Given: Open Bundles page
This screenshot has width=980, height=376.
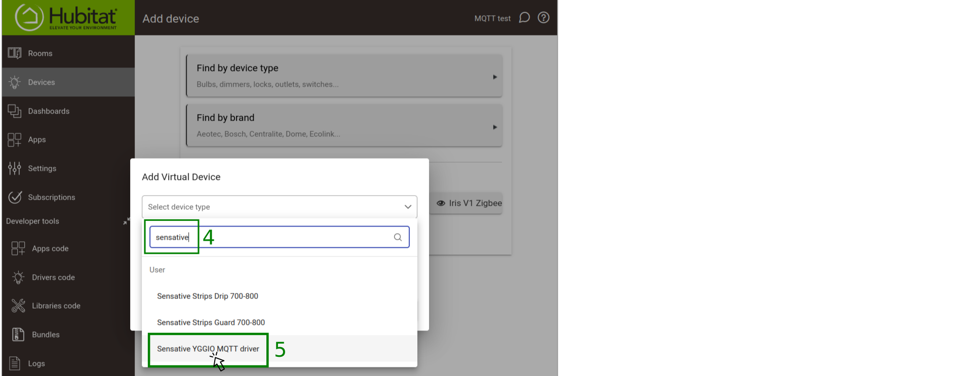Looking at the screenshot, I should click(x=68, y=334).
